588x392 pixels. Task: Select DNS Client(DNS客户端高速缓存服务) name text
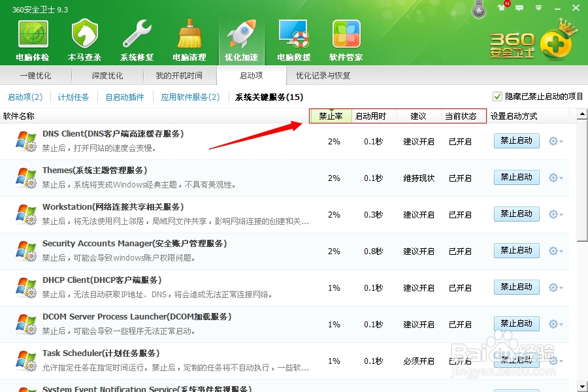pyautogui.click(x=113, y=134)
